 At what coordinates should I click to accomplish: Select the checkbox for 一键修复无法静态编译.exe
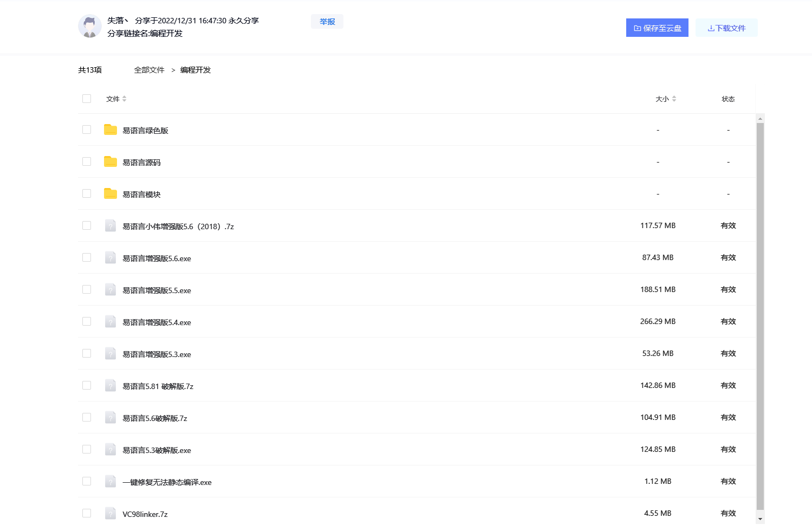click(x=87, y=481)
